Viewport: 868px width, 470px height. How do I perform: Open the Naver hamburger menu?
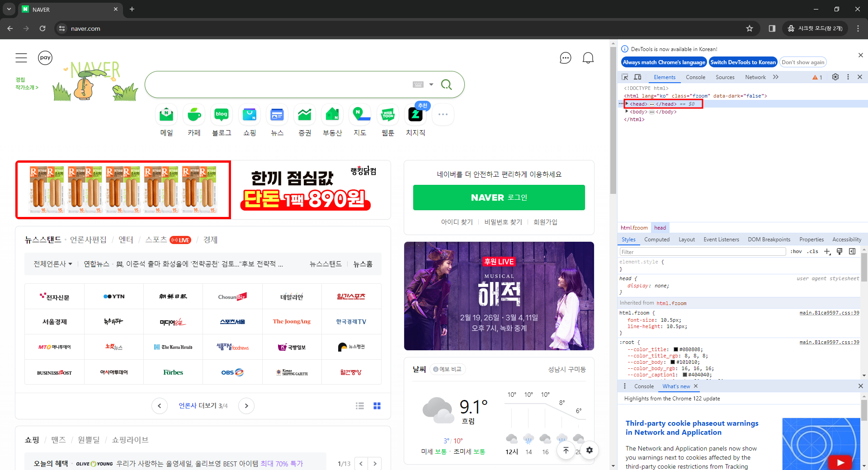point(21,58)
